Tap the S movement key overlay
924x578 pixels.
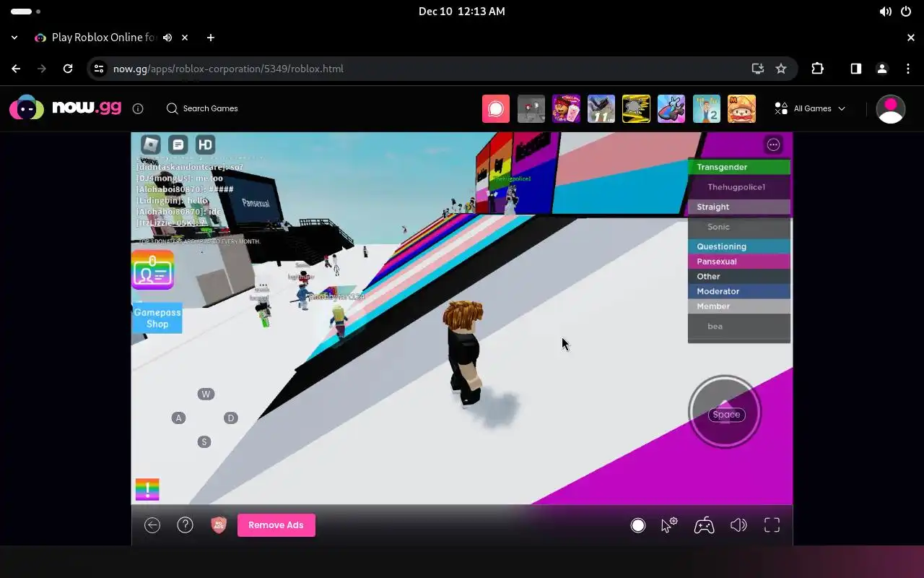(x=204, y=442)
